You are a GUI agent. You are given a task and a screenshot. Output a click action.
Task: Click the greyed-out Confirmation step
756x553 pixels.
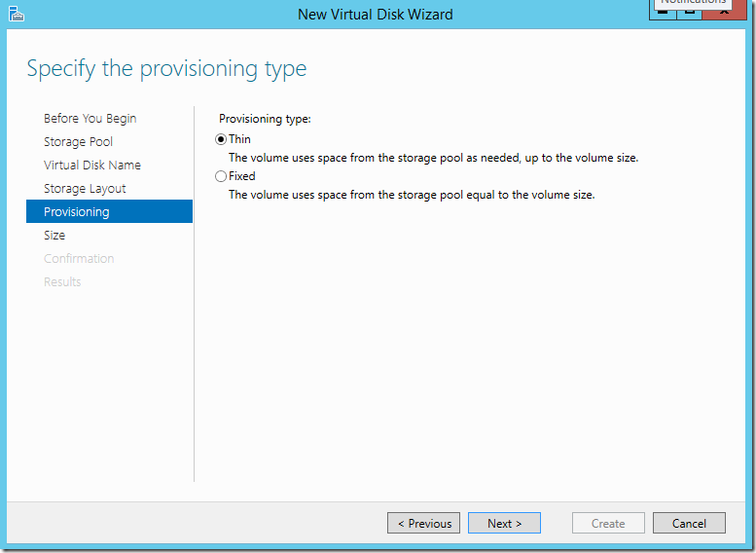pyautogui.click(x=79, y=259)
